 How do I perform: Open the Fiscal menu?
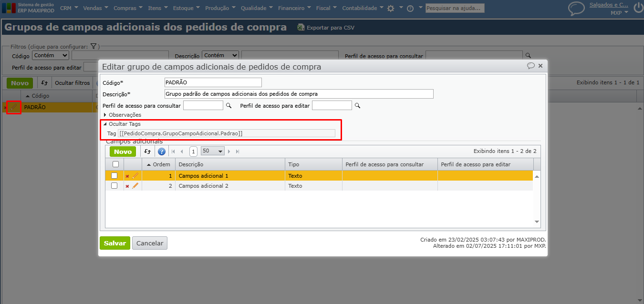point(326,8)
